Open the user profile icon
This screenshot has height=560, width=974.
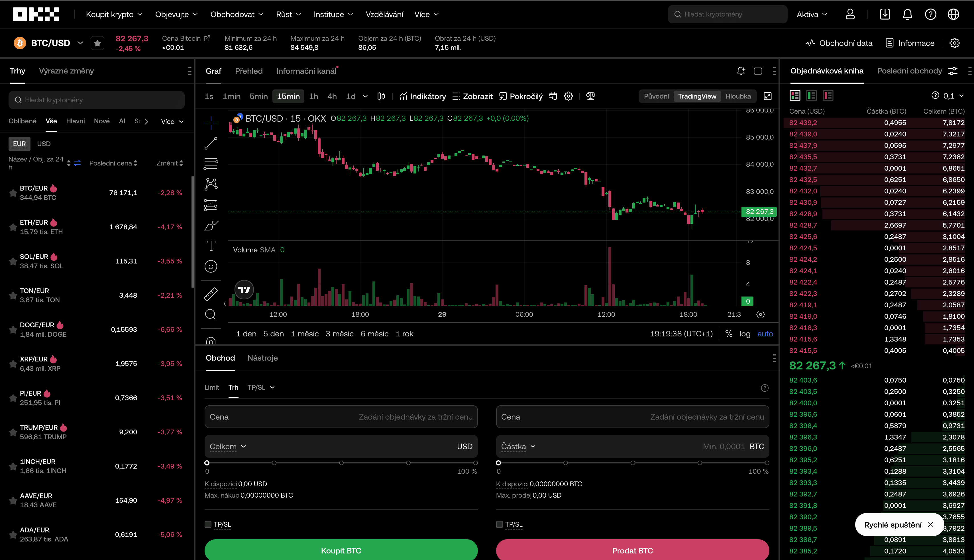point(850,14)
